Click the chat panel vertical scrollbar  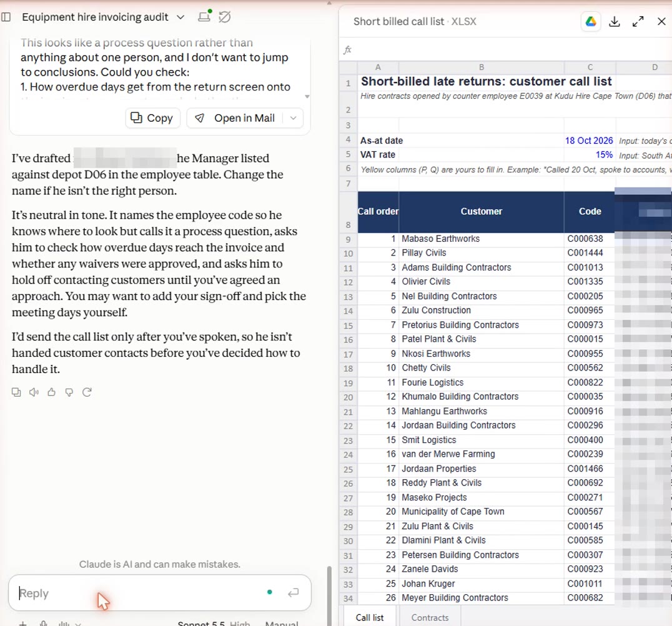329,595
